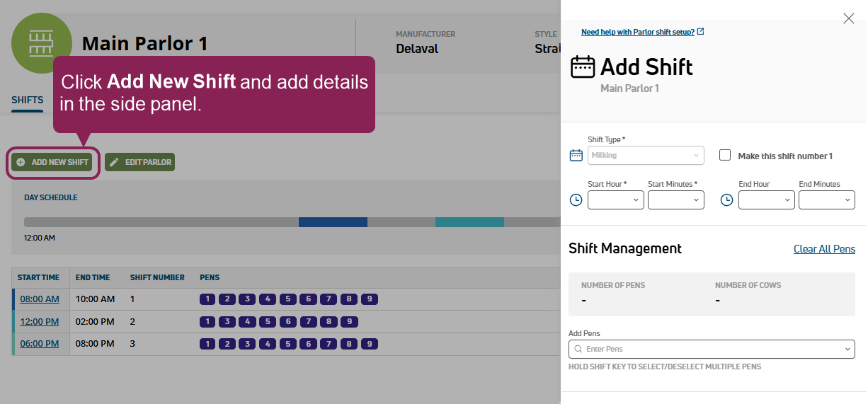
Task: Click the clock icon beside Start Hour
Action: (576, 200)
